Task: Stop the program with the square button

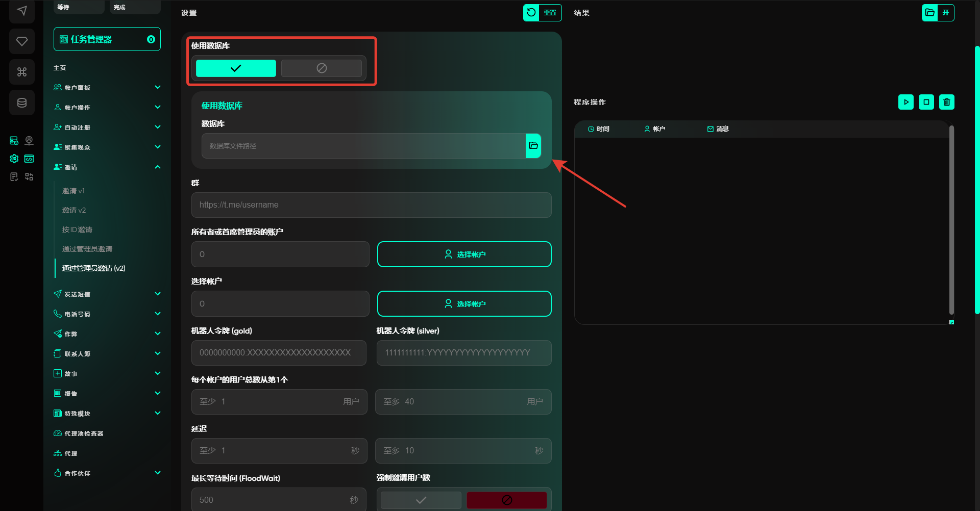Action: [926, 102]
